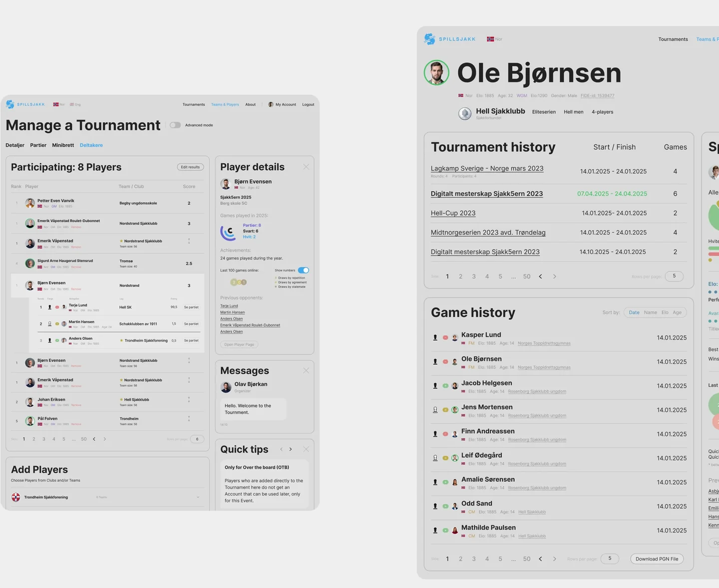Open Tournament history rows per page selector

point(674,276)
